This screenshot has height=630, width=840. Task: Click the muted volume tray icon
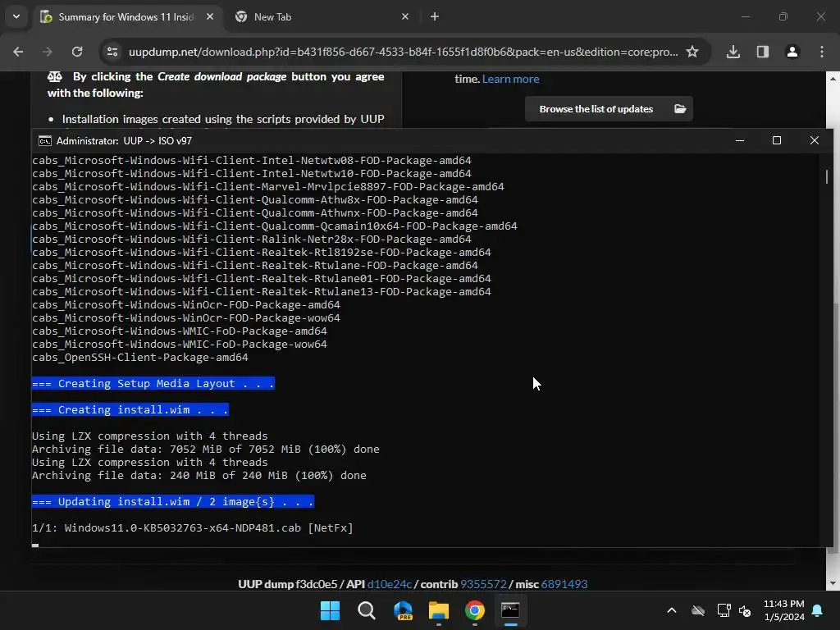[745, 610]
